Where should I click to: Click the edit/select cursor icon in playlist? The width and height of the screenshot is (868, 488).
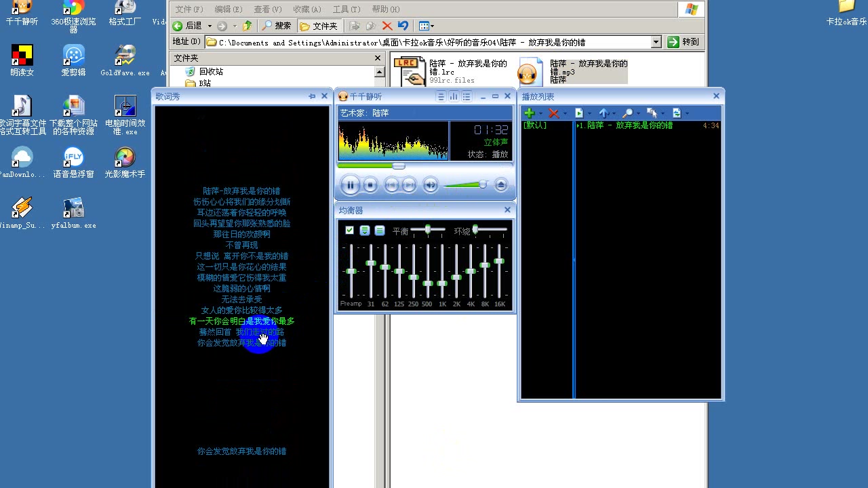[x=652, y=113]
